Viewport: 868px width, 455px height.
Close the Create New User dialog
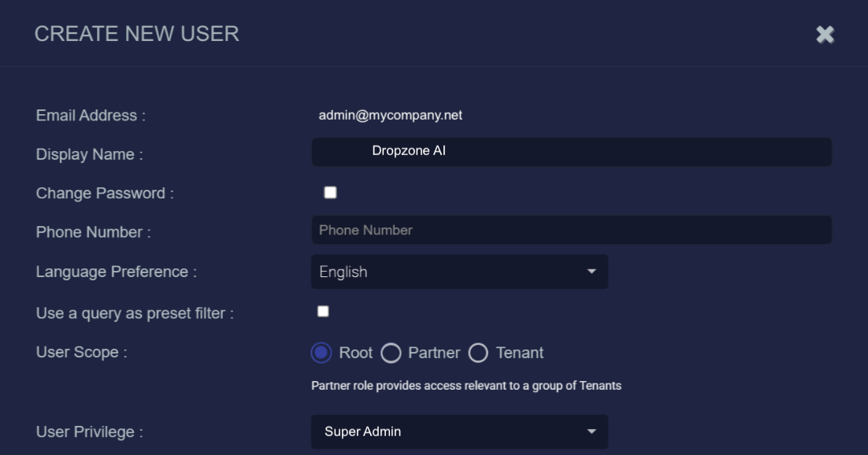(825, 35)
